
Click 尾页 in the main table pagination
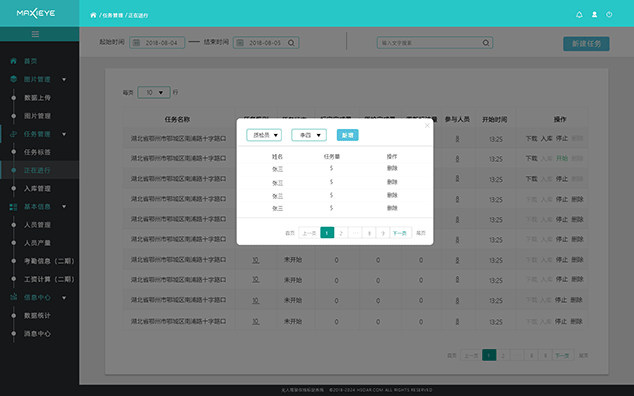pyautogui.click(x=583, y=356)
